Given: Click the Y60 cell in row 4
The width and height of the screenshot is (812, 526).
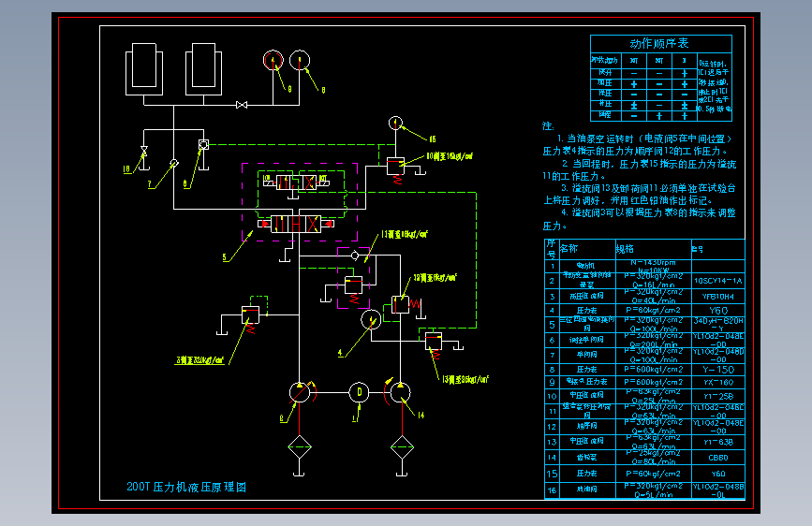Looking at the screenshot, I should pos(717,311).
